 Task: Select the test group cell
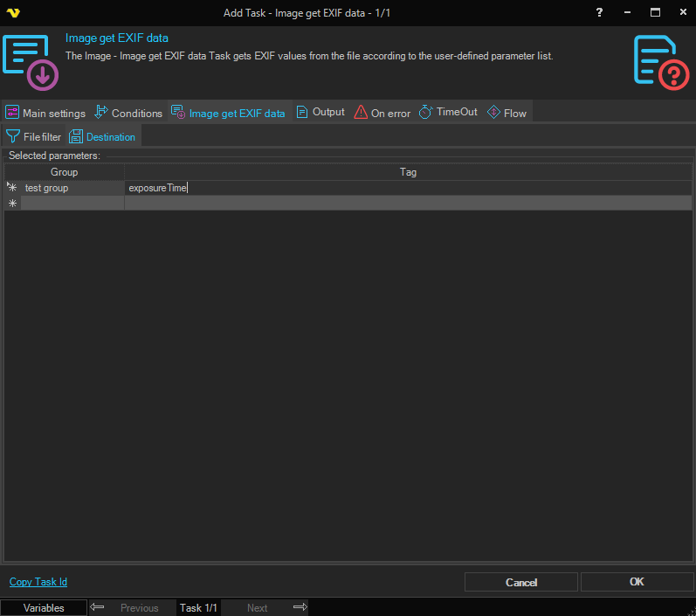tap(72, 188)
